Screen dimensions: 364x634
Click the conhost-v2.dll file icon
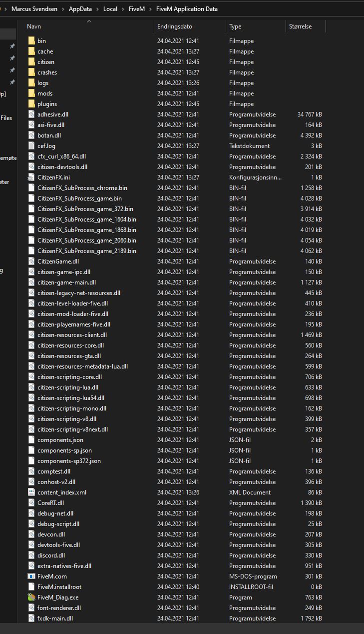coord(31,482)
